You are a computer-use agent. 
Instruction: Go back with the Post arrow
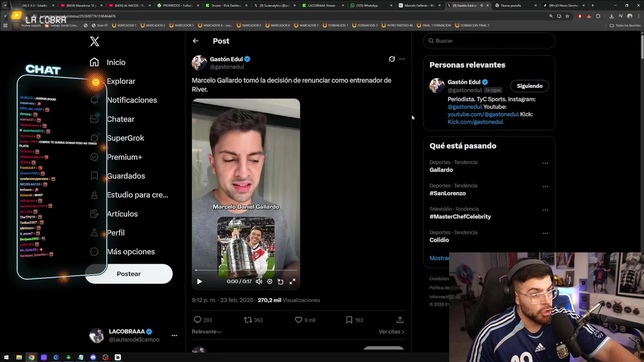196,41
